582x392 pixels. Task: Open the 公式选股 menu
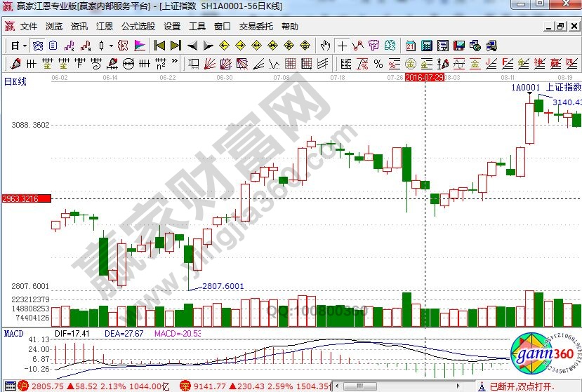coord(138,27)
